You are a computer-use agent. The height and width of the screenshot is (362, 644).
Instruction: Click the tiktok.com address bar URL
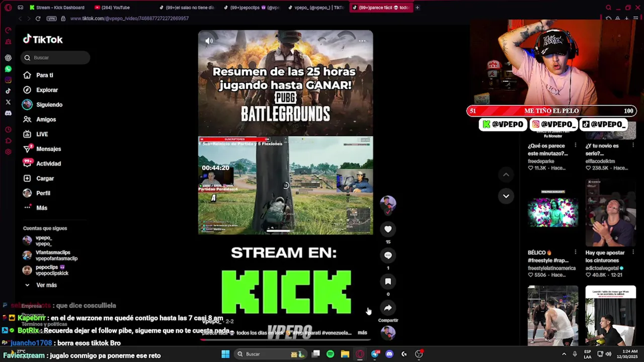coord(129,19)
